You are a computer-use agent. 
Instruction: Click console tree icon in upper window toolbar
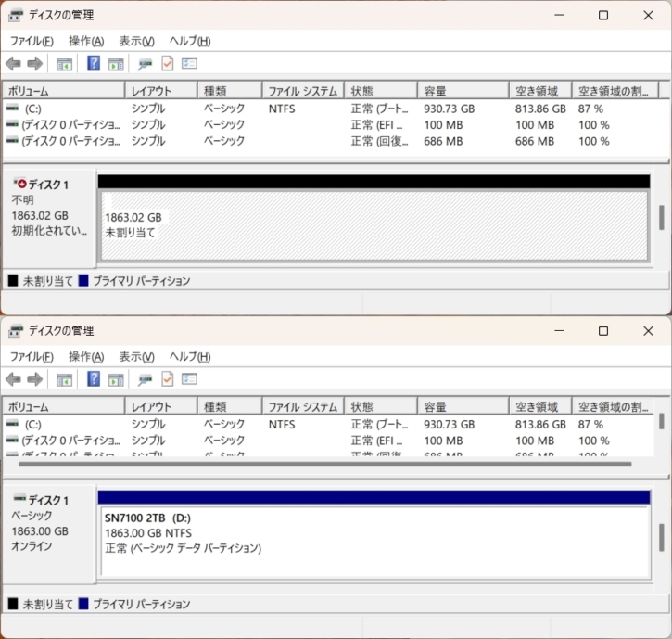(x=64, y=63)
